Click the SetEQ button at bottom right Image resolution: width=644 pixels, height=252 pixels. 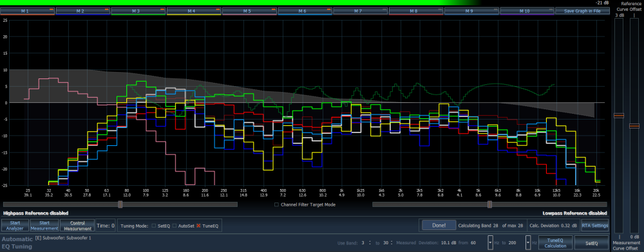[591, 243]
